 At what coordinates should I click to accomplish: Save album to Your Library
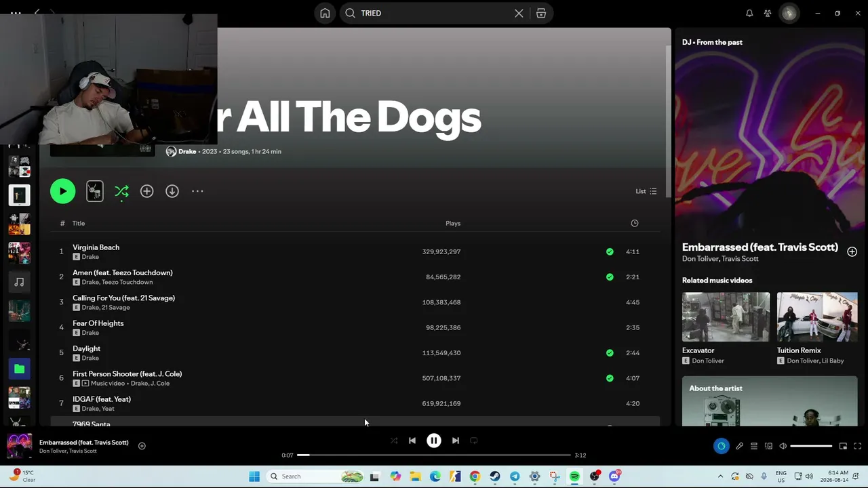(x=146, y=191)
